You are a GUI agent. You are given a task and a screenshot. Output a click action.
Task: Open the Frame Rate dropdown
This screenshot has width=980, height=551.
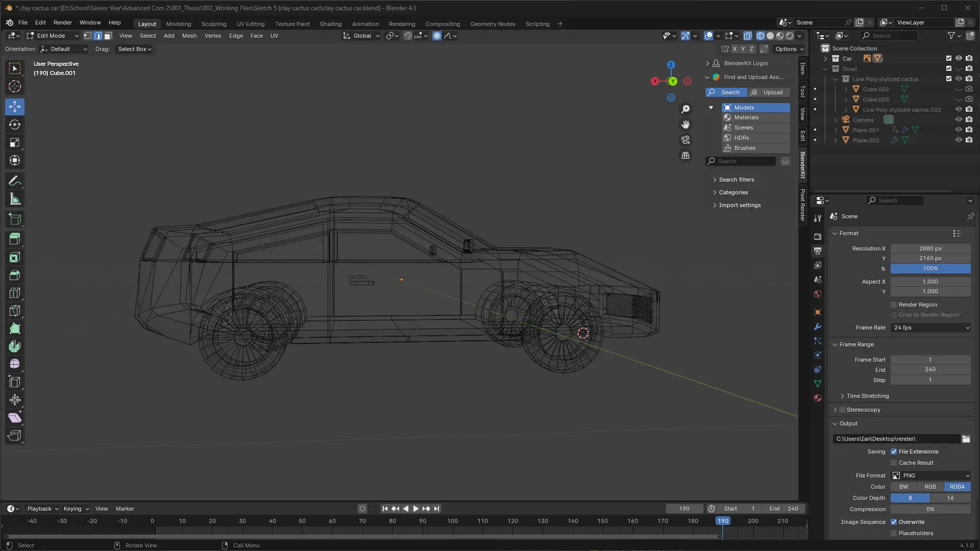click(x=930, y=328)
